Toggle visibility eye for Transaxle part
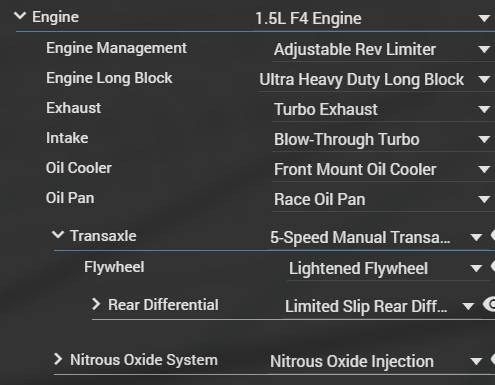The image size is (495, 385). (493, 235)
